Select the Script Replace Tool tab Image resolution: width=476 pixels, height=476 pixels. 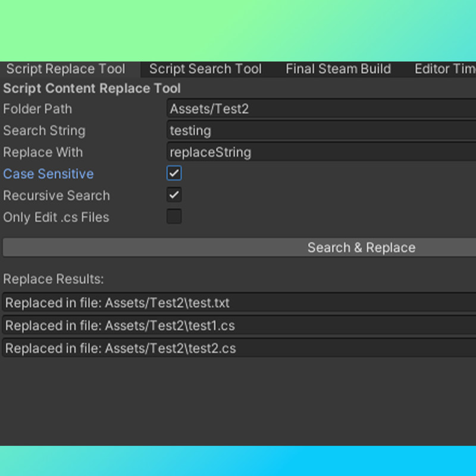tap(65, 68)
